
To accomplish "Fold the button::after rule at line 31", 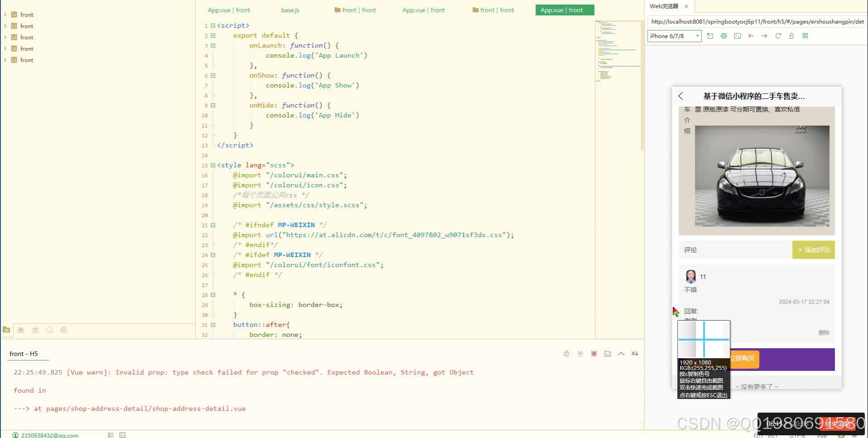I will pyautogui.click(x=213, y=325).
